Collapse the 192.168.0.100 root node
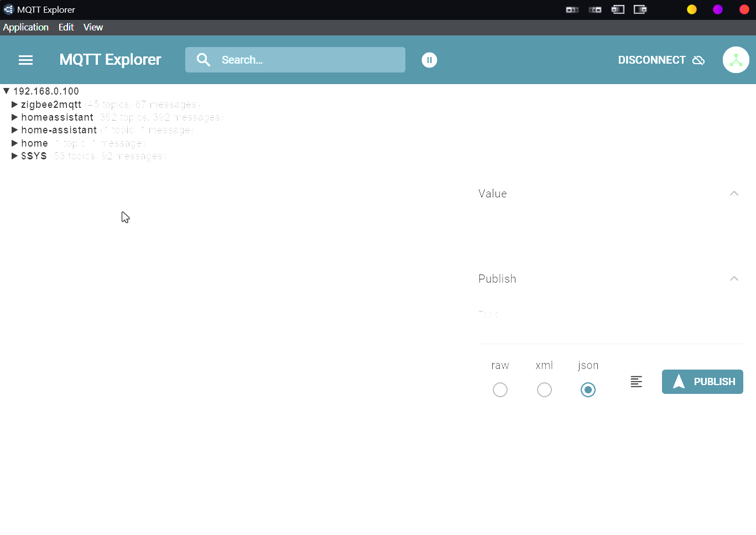This screenshot has height=535, width=756. (x=7, y=91)
